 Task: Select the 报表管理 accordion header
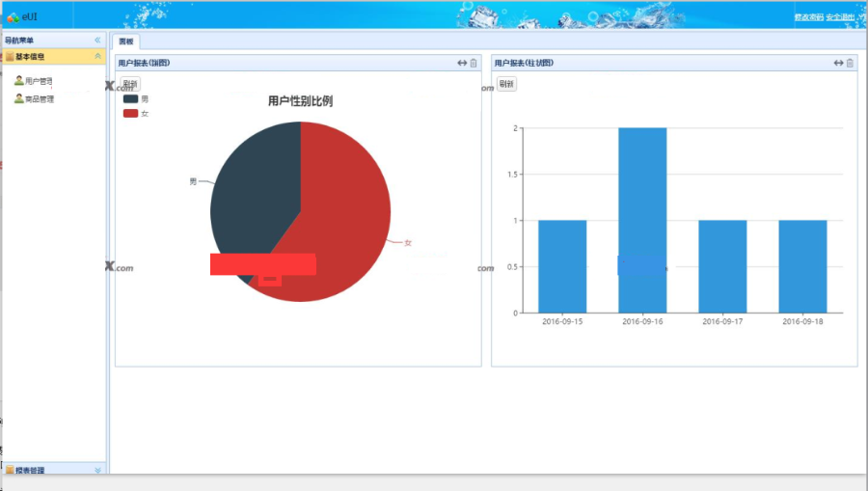pyautogui.click(x=54, y=470)
